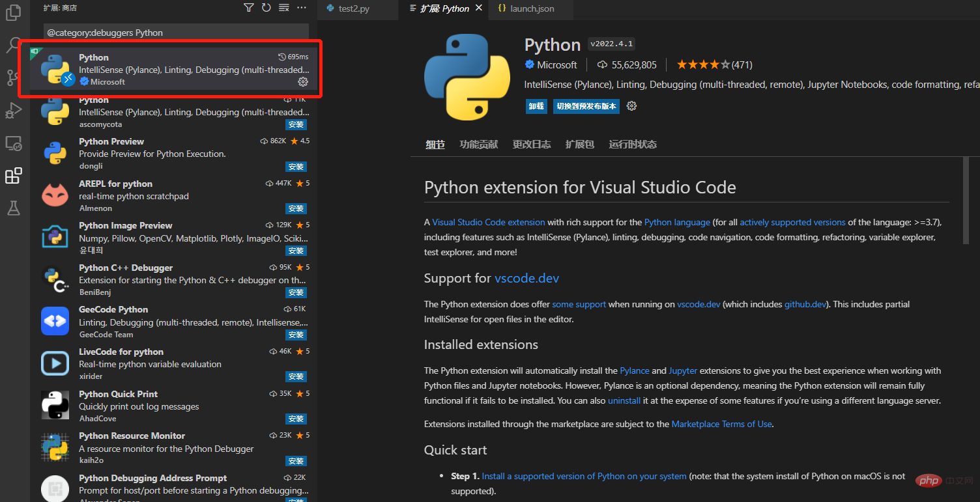Image resolution: width=980 pixels, height=502 pixels.
Task: Open manage gear for installed Python extension
Action: pos(302,81)
